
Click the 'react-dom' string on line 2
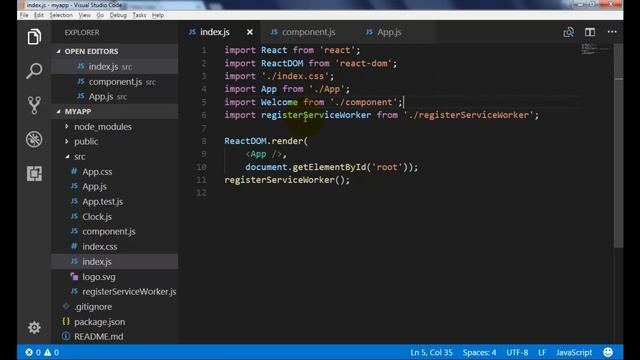point(363,63)
